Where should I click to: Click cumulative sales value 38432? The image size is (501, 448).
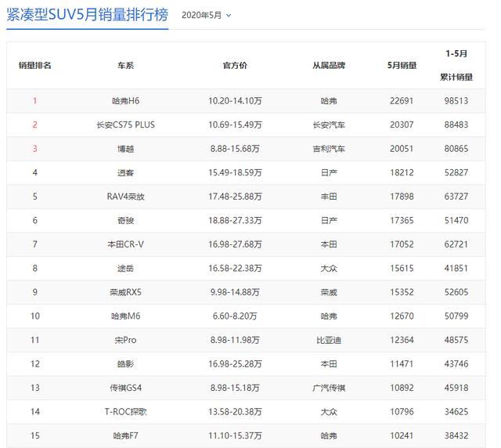(x=456, y=435)
